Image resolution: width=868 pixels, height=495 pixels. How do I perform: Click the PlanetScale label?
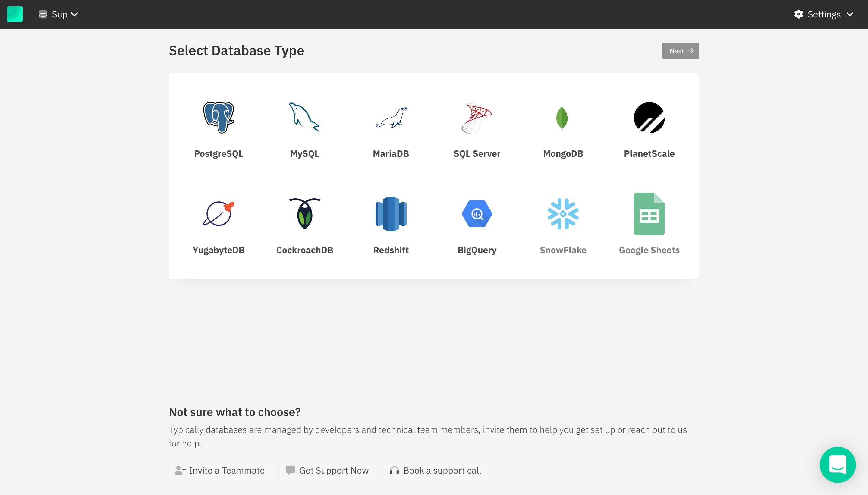649,154
